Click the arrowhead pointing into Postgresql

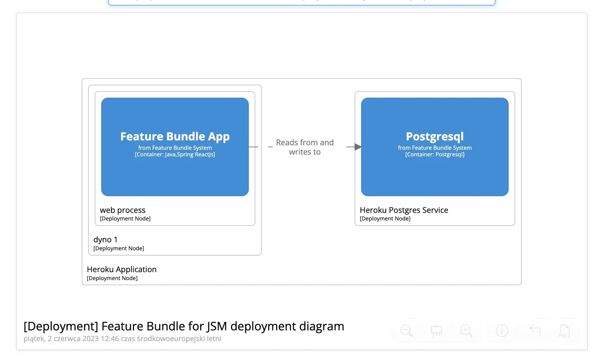(x=358, y=147)
